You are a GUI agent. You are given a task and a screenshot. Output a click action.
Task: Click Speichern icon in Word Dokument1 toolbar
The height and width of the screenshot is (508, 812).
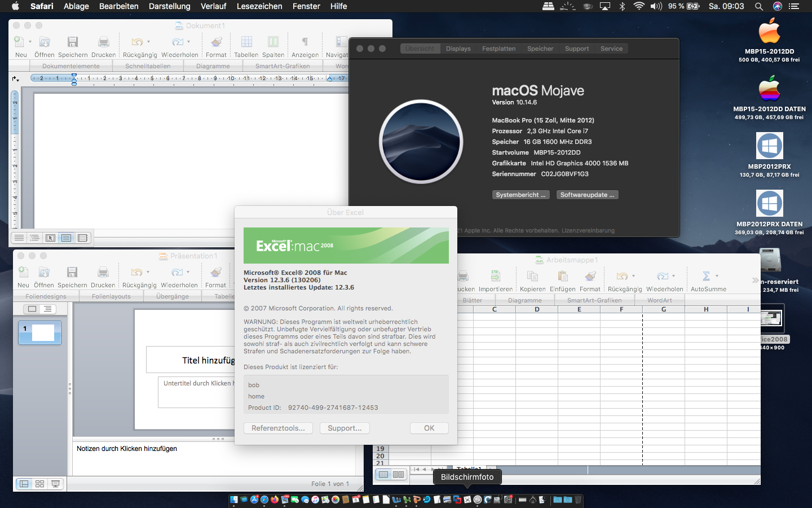point(73,42)
